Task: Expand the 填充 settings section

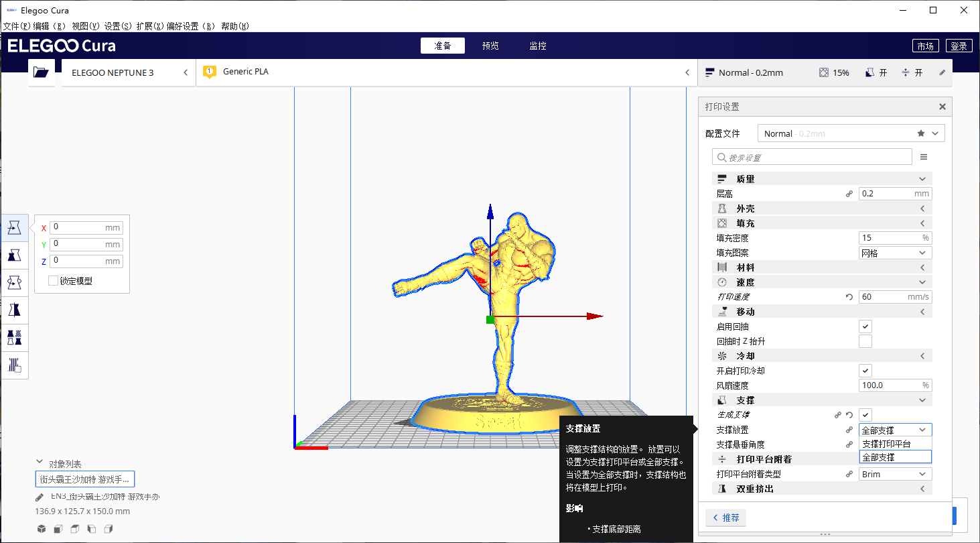Action: 822,223
